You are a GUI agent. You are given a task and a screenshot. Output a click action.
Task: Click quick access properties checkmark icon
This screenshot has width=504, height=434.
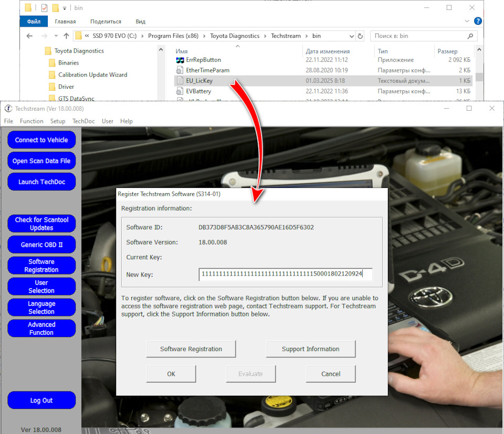(x=44, y=8)
